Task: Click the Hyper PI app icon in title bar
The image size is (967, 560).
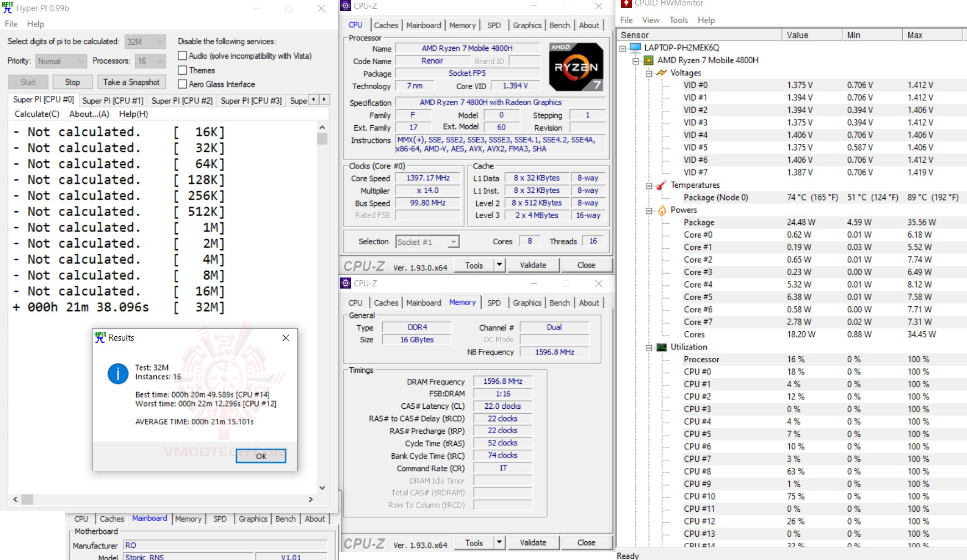Action: 8,8
